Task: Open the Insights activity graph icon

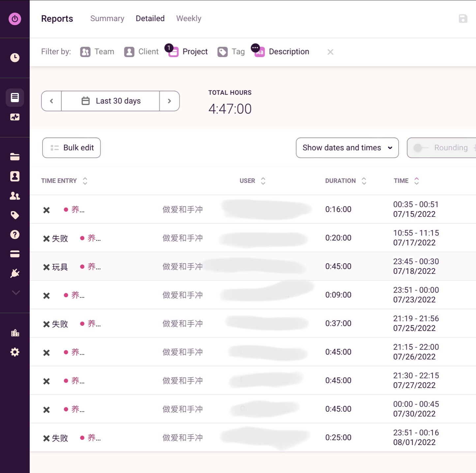Action: [15, 117]
